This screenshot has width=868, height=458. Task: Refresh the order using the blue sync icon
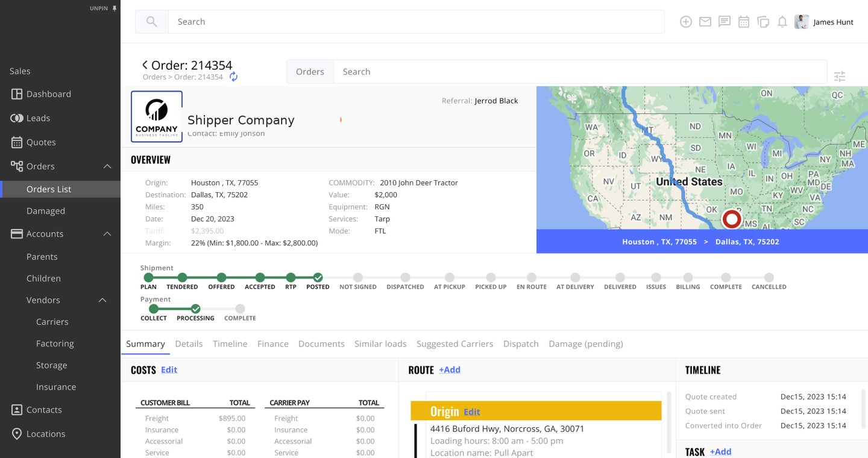[x=233, y=77]
